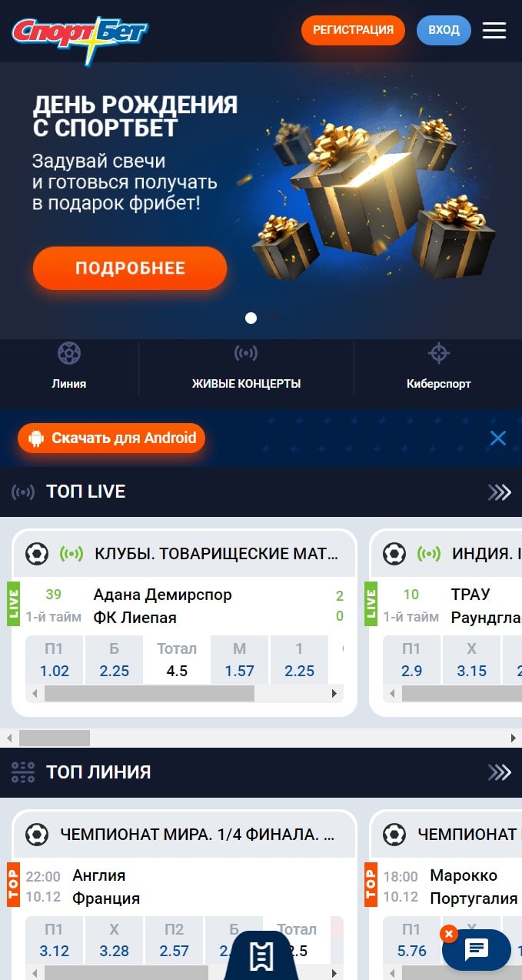Open the hamburger menu icon

tap(494, 30)
